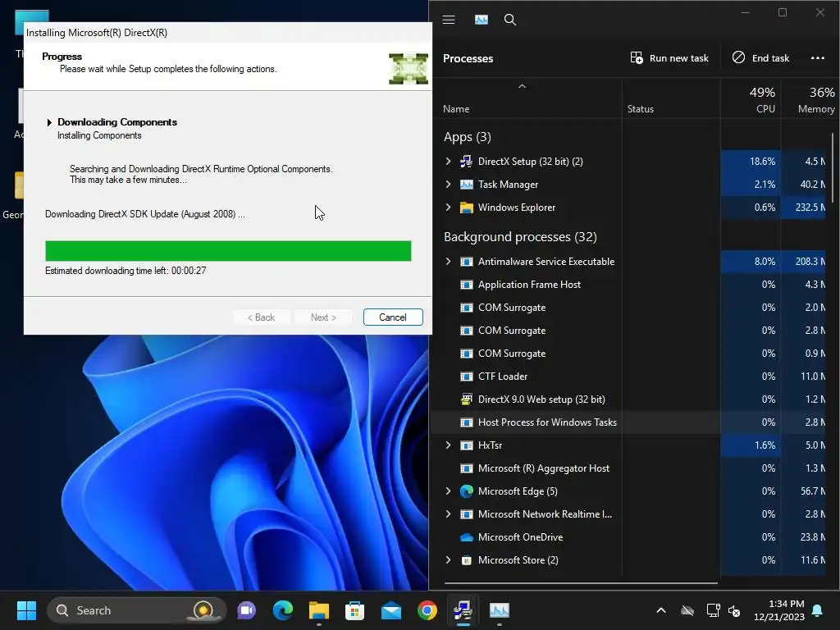Collapse sort arrow above the Name column
Viewport: 840px width, 630px height.
click(522, 86)
